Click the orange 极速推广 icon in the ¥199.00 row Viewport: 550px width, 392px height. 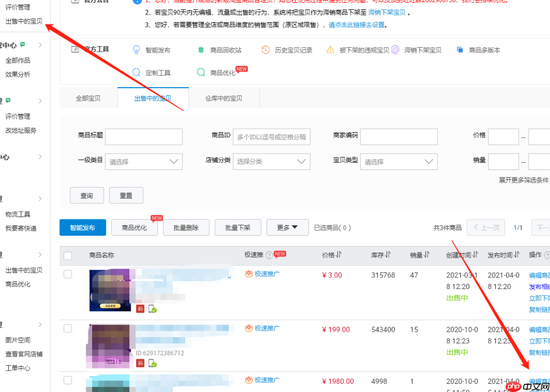[x=249, y=328]
